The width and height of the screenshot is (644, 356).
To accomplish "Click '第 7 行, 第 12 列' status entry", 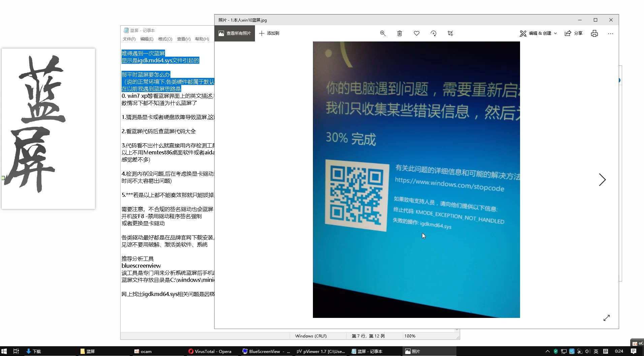I will click(x=368, y=336).
